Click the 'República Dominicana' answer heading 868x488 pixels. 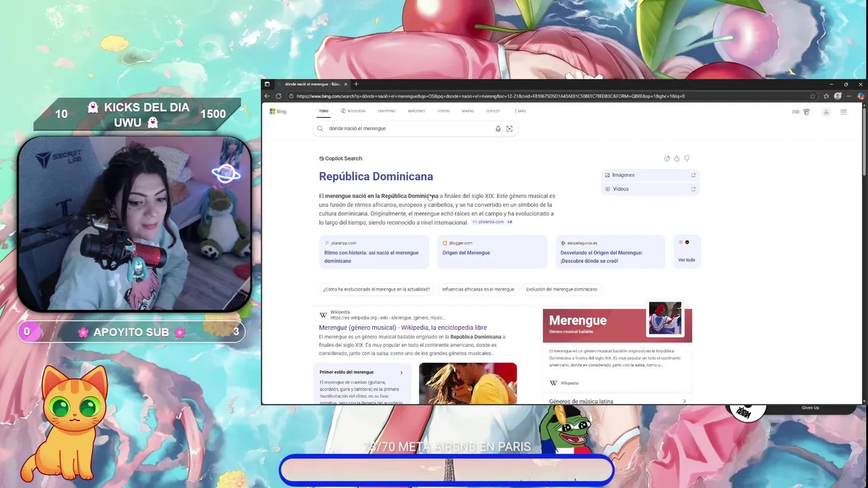coord(376,177)
